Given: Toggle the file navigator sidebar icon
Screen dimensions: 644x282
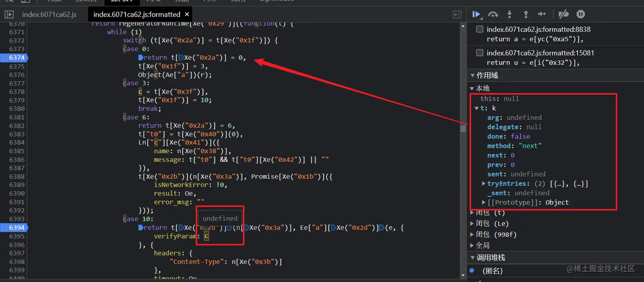Looking at the screenshot, I should click(9, 14).
